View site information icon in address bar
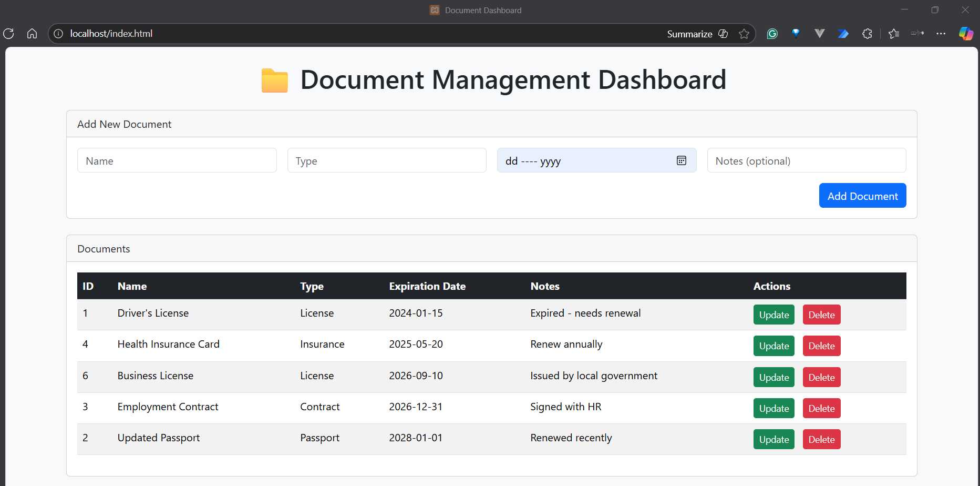This screenshot has height=486, width=980. click(58, 34)
